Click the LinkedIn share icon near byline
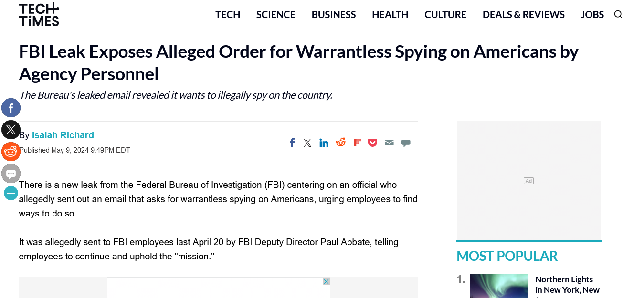644x298 pixels. [324, 143]
